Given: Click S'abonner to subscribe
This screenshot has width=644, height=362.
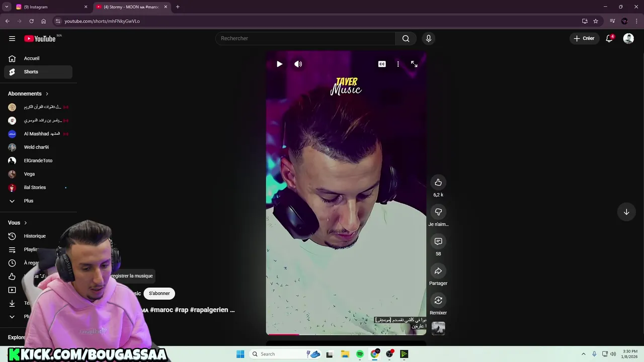Looking at the screenshot, I should 159,293.
